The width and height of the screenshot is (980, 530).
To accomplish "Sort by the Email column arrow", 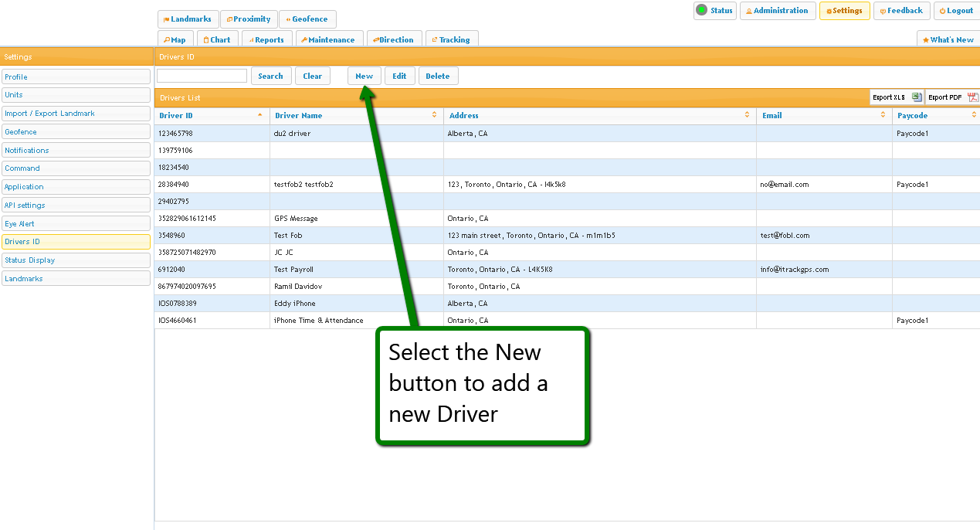I will click(x=883, y=115).
